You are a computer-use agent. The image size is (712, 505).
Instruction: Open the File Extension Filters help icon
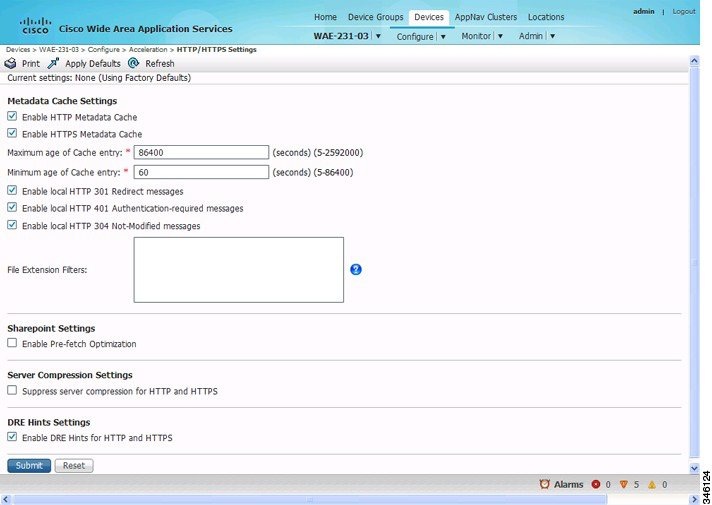coord(356,270)
